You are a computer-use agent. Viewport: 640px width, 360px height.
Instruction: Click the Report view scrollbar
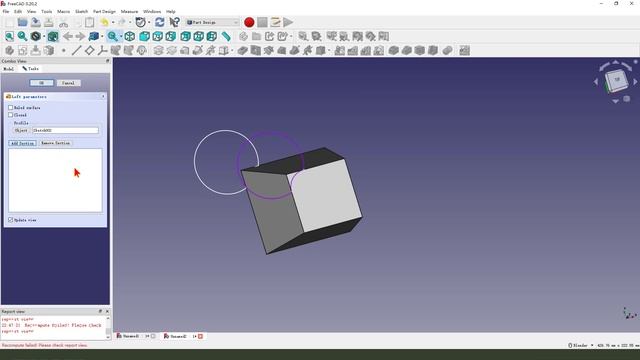tap(108, 328)
